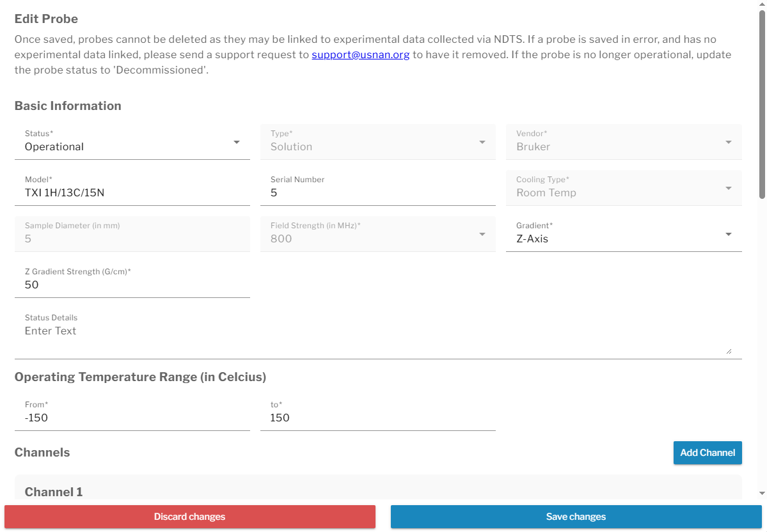Click the Discard changes button
Viewport: 767px width, 532px height.
190,517
